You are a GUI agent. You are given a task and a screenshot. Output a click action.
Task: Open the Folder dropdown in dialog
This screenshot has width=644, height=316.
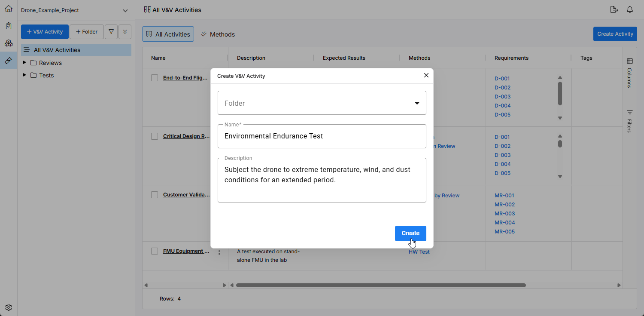(x=322, y=103)
